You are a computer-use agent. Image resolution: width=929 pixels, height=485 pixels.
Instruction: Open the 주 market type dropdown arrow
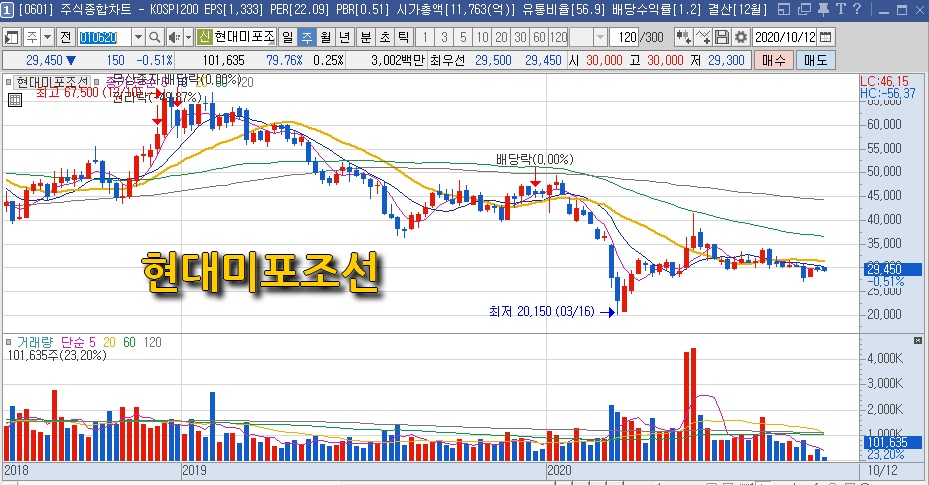[x=47, y=37]
